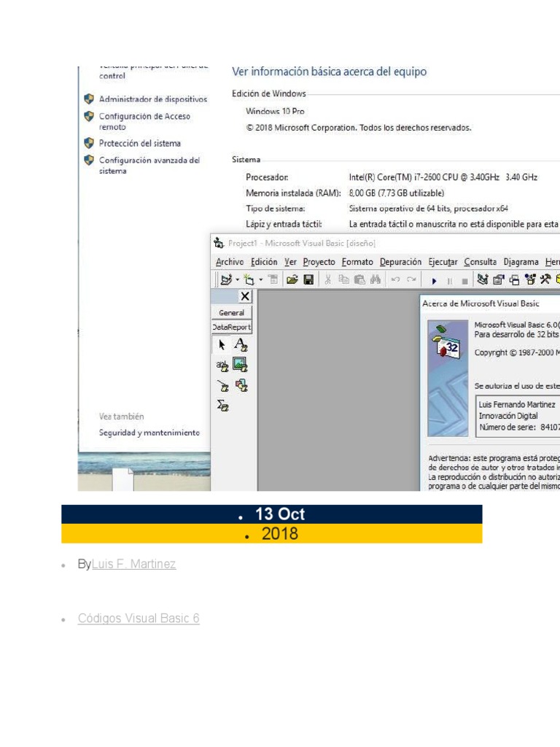Click the Add Form toolbar icon

(x=249, y=279)
